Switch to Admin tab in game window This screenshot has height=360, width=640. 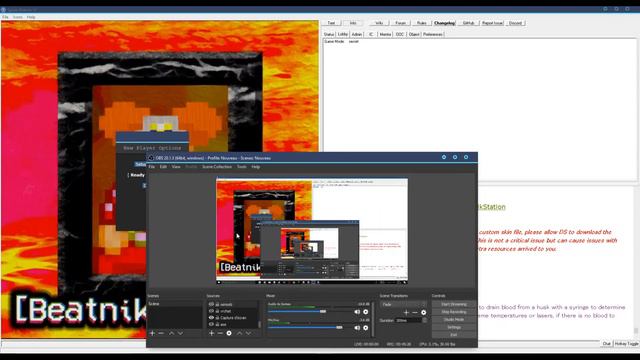[x=357, y=34]
